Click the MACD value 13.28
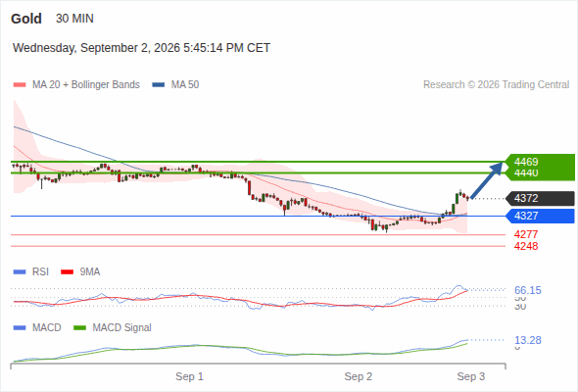578x392 pixels. click(x=528, y=340)
